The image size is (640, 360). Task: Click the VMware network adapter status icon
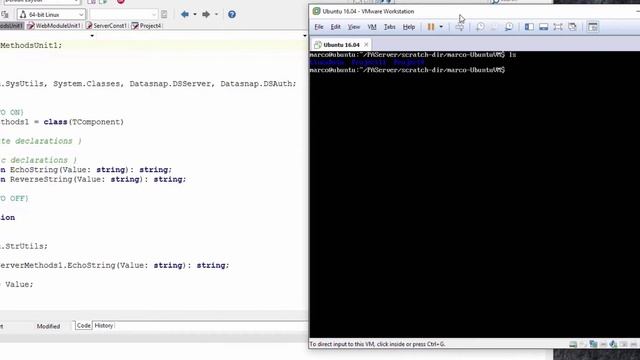pyautogui.click(x=593, y=344)
